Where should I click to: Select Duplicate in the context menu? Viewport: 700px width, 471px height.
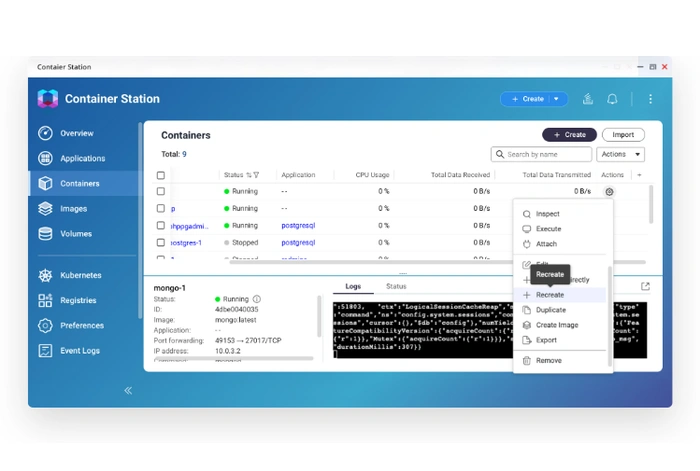pyautogui.click(x=559, y=310)
